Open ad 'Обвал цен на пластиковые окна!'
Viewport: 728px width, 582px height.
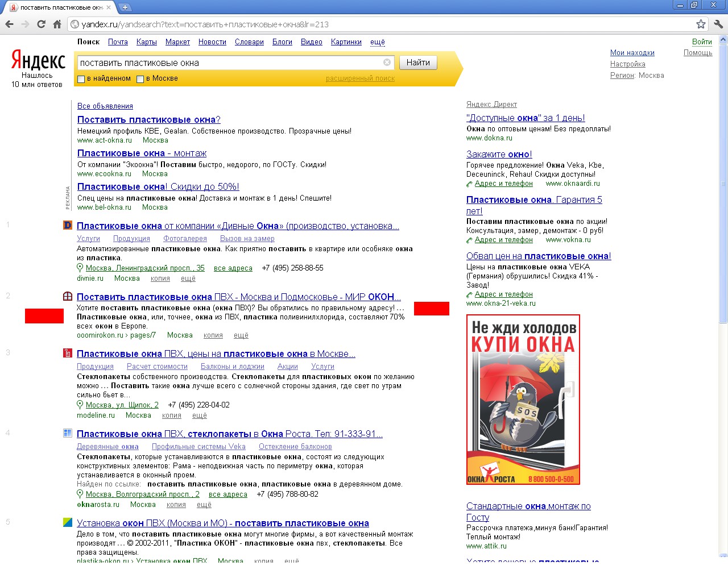(x=539, y=256)
